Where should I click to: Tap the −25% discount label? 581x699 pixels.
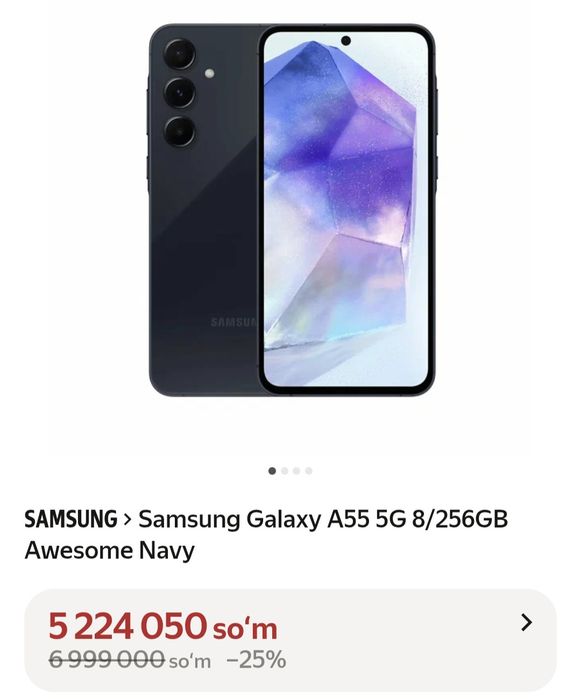(x=256, y=659)
